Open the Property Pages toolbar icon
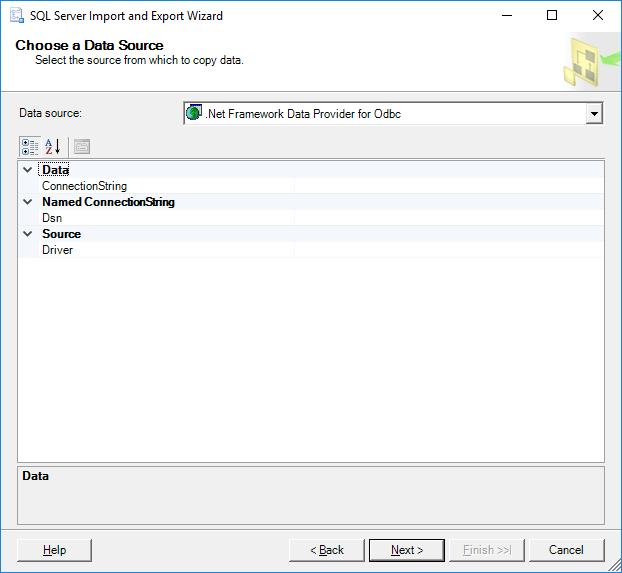The height and width of the screenshot is (573, 622). (x=82, y=147)
